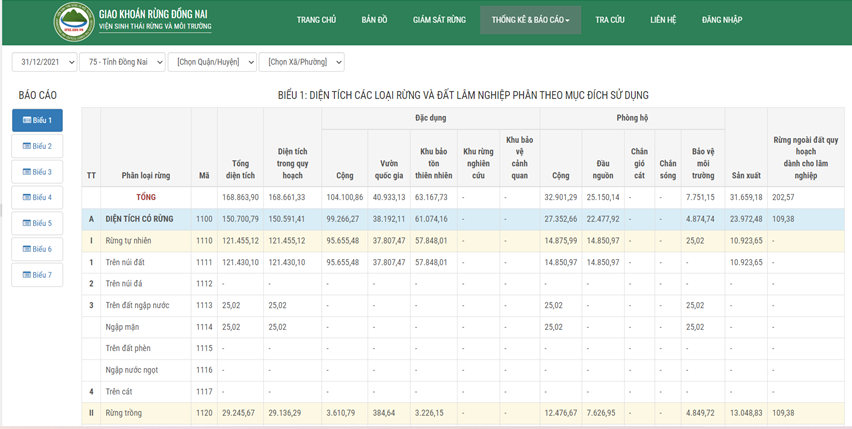Open the Liên hệ page
The height and width of the screenshot is (429, 852).
click(x=663, y=20)
